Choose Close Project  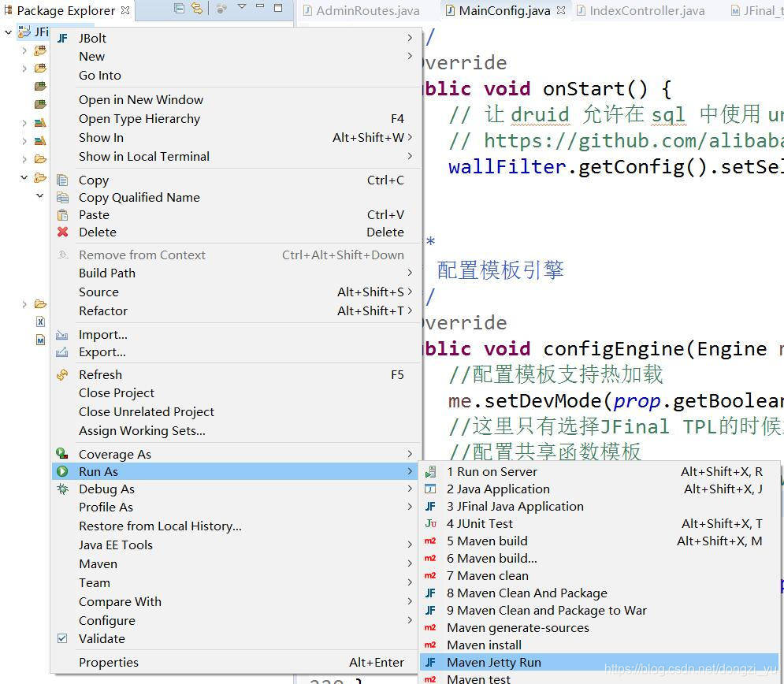click(236, 393)
